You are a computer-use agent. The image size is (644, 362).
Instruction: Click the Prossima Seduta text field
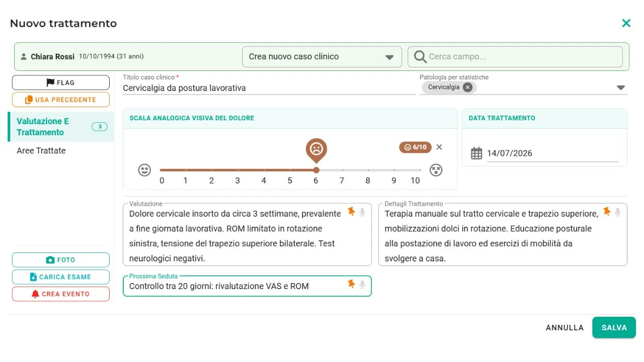point(247,286)
